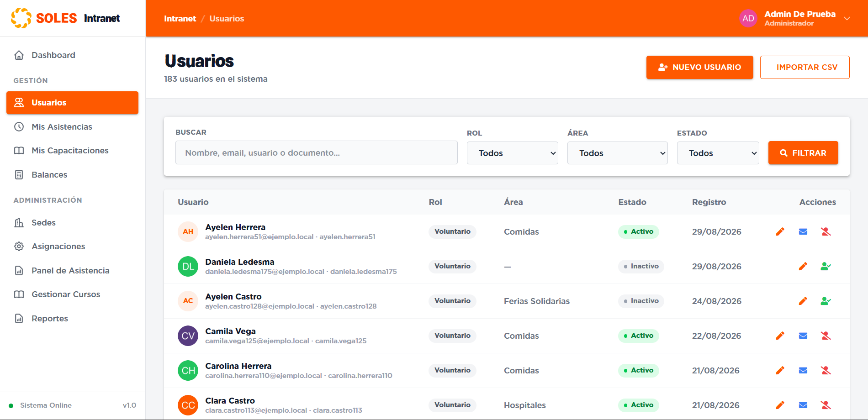Go to Dashboard in the sidebar
The height and width of the screenshot is (420, 868).
coord(72,55)
